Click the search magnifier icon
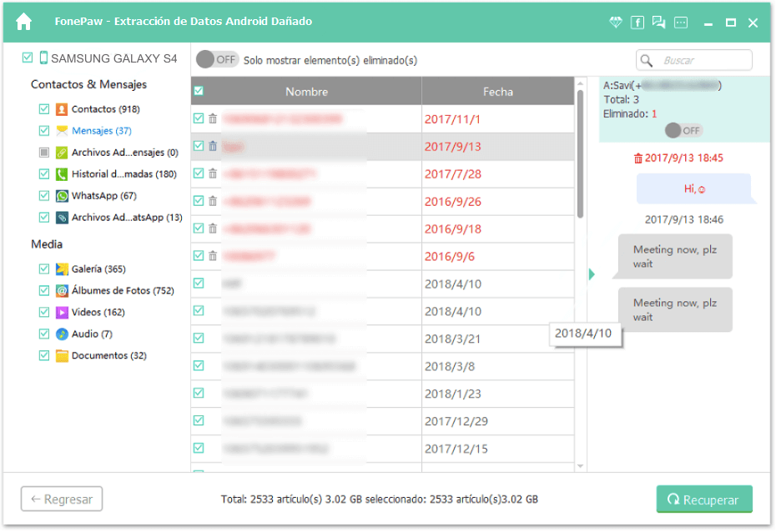This screenshot has width=776, height=532. pyautogui.click(x=647, y=60)
